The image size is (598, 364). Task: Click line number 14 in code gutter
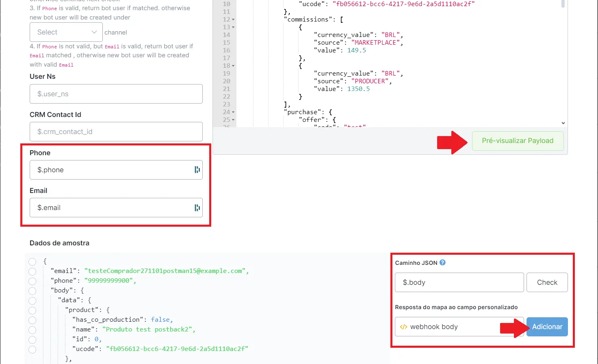point(226,35)
